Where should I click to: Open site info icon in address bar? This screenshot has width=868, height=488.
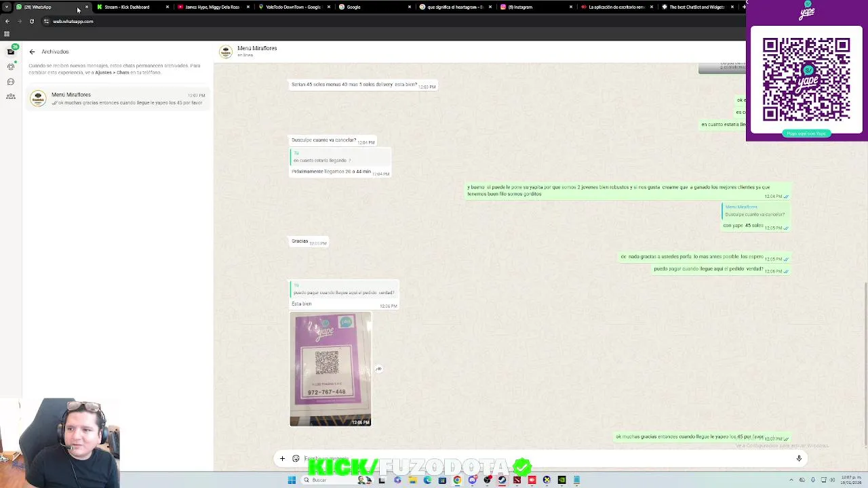click(x=46, y=22)
